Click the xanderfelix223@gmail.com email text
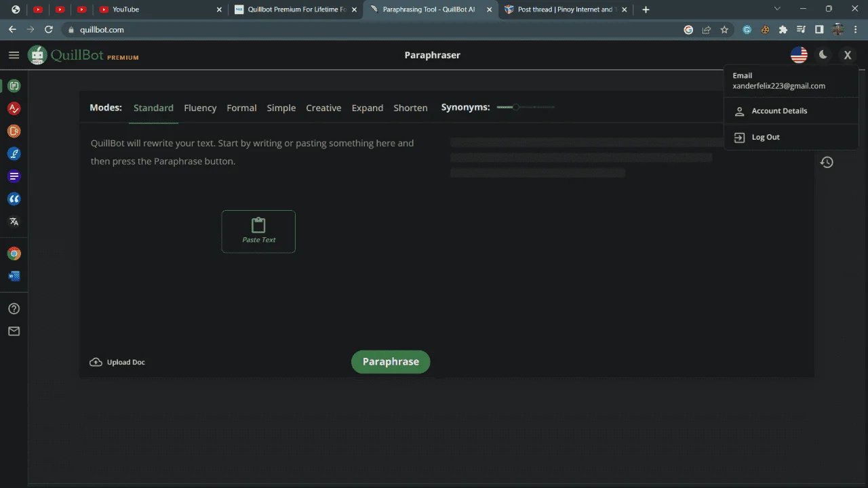Screen dimensions: 868x488 coord(778,86)
